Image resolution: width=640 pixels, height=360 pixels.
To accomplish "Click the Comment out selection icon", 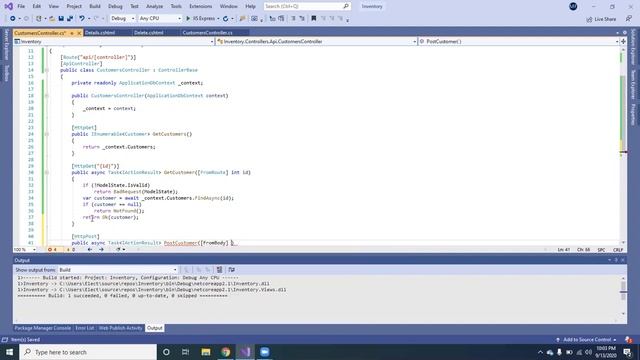I will [x=293, y=18].
